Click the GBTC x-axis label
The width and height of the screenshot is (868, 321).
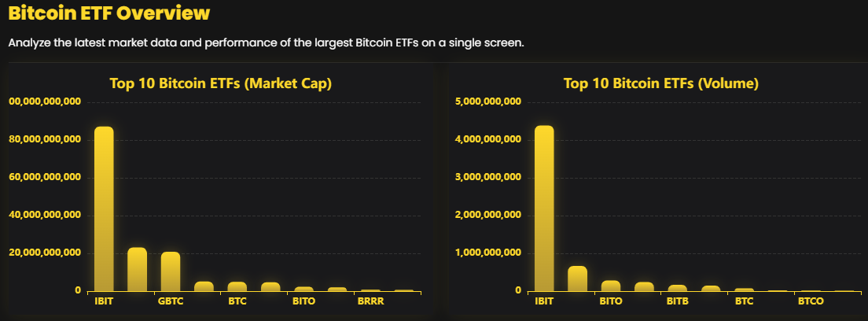coord(171,301)
